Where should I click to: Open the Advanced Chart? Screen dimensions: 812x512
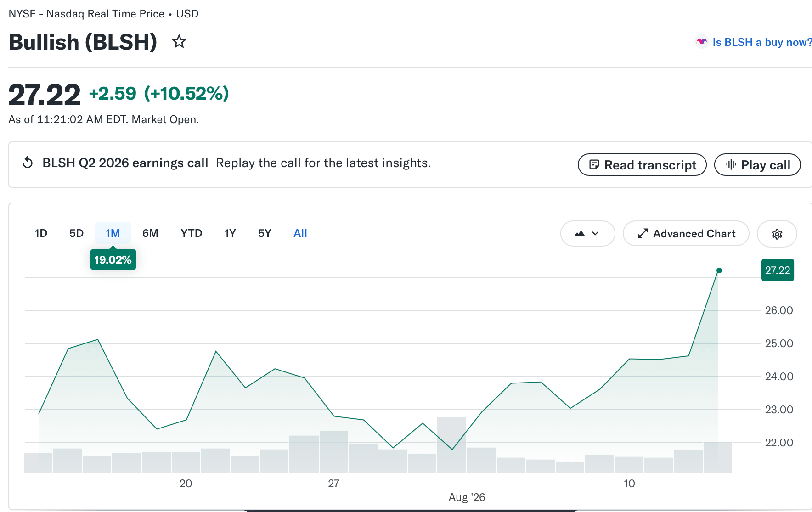click(x=686, y=234)
